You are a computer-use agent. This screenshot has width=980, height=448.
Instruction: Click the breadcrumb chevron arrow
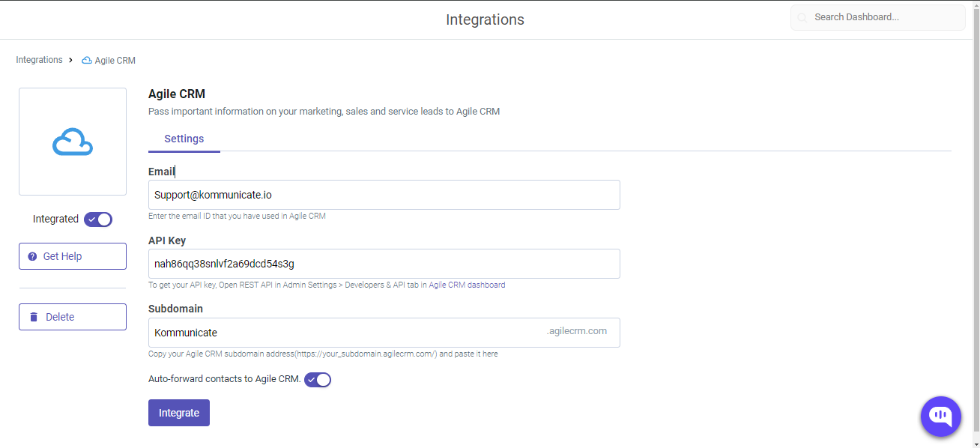70,60
